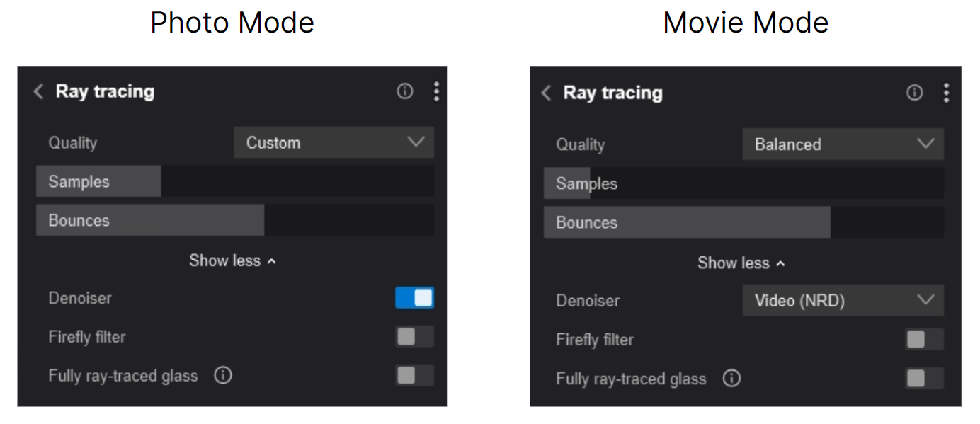Click back arrow in Movie Mode panel

click(546, 93)
